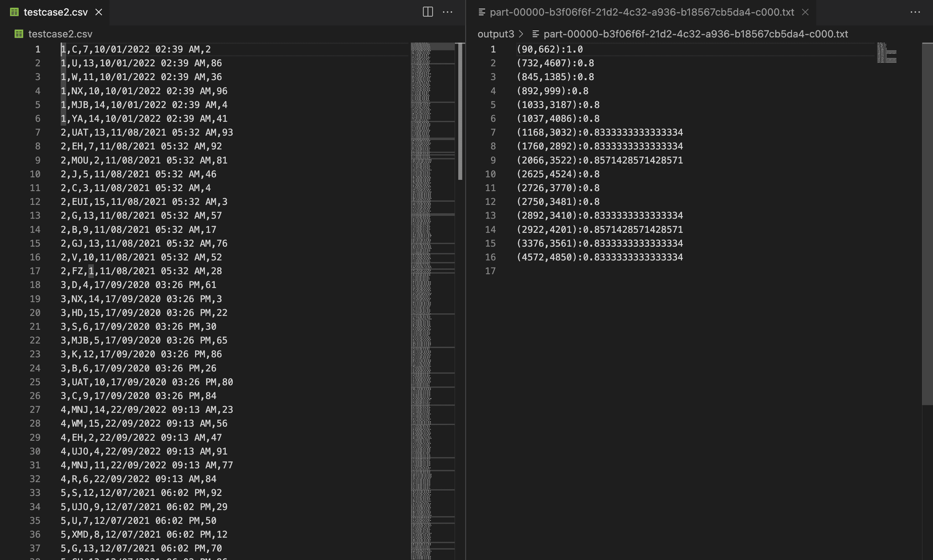Select the testcase2.csv tab
Image resolution: width=933 pixels, height=560 pixels.
pos(55,12)
